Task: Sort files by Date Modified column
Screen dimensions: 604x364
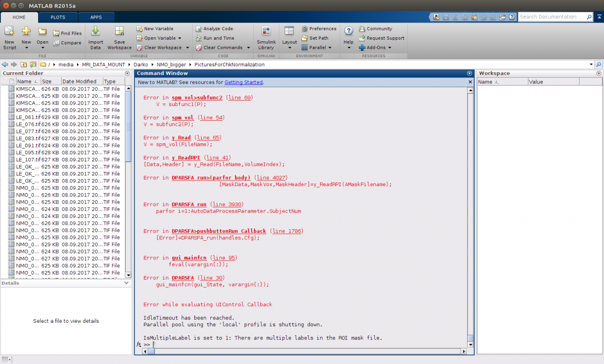Action: pos(82,81)
